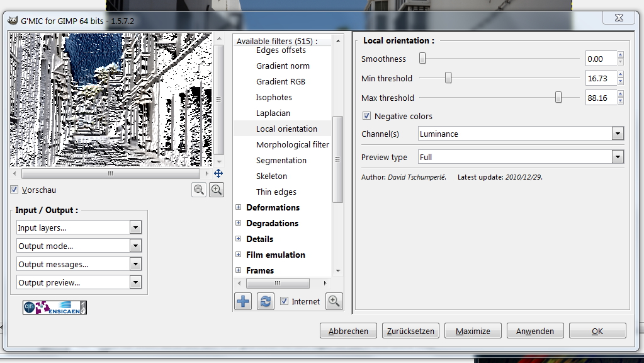Click the preview move crosshair icon
Screen dimensions: 644x363
pyautogui.click(x=218, y=173)
